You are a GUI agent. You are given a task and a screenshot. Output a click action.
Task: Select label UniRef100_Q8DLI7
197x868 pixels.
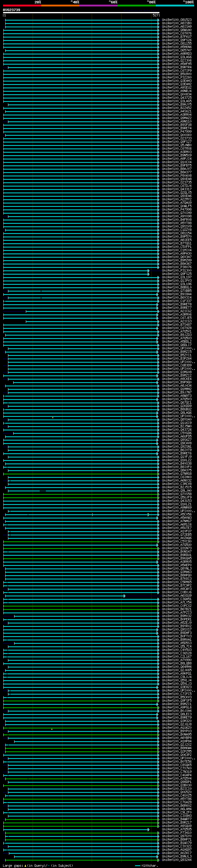tap(177, 345)
